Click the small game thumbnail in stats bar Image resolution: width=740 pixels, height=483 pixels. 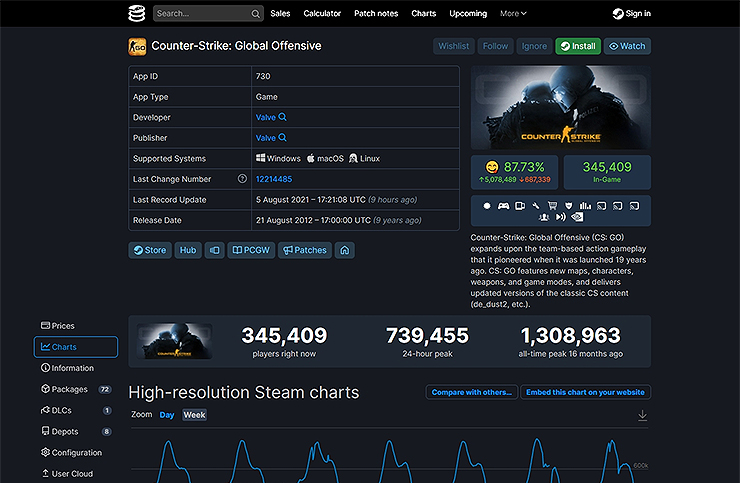pyautogui.click(x=174, y=341)
